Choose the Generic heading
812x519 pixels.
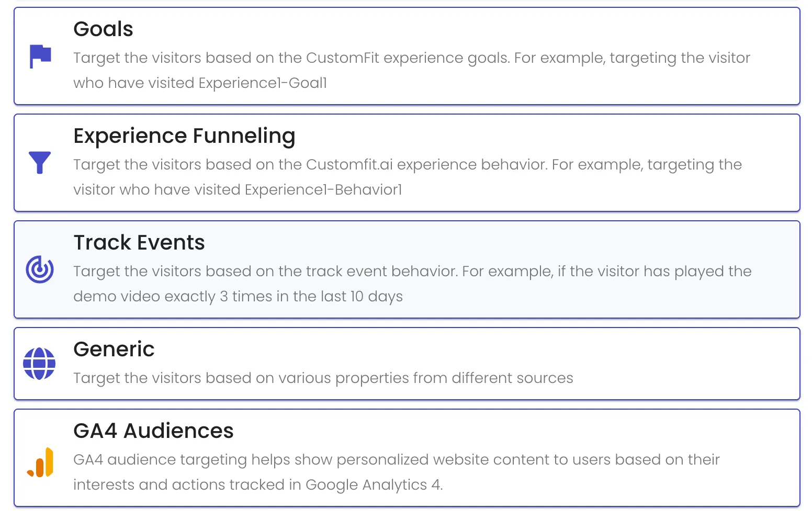tap(114, 349)
